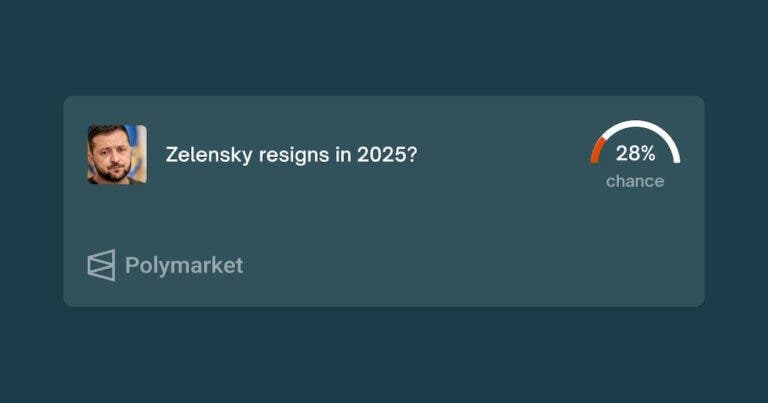Open the Polymarket wordmark link
Viewport: 768px width, 403px height.
tap(184, 266)
